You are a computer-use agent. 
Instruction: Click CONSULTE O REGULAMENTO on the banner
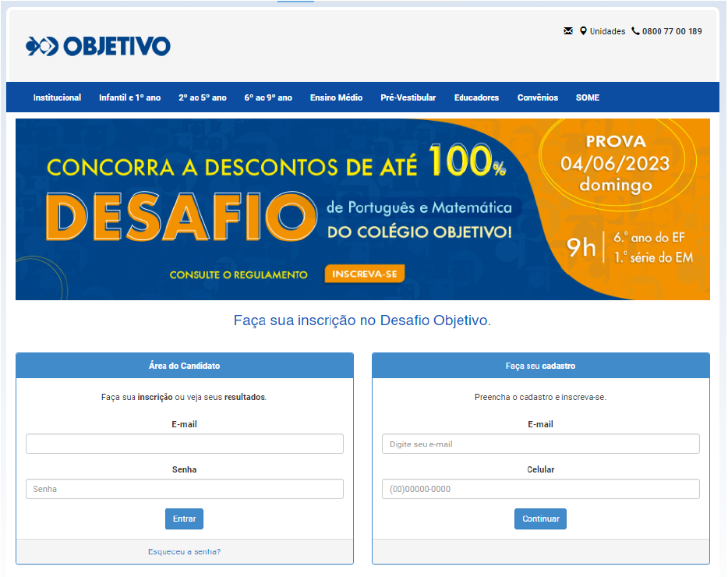click(239, 275)
